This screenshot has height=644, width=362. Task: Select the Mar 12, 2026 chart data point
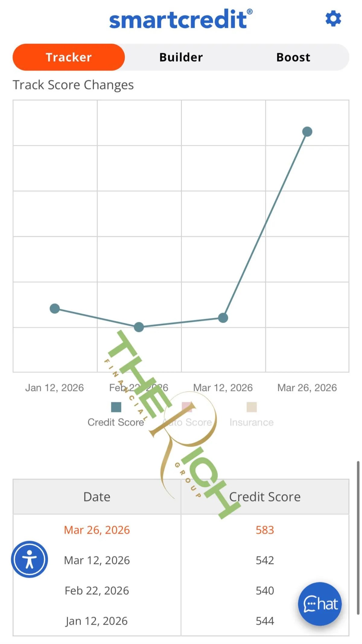coord(223,318)
